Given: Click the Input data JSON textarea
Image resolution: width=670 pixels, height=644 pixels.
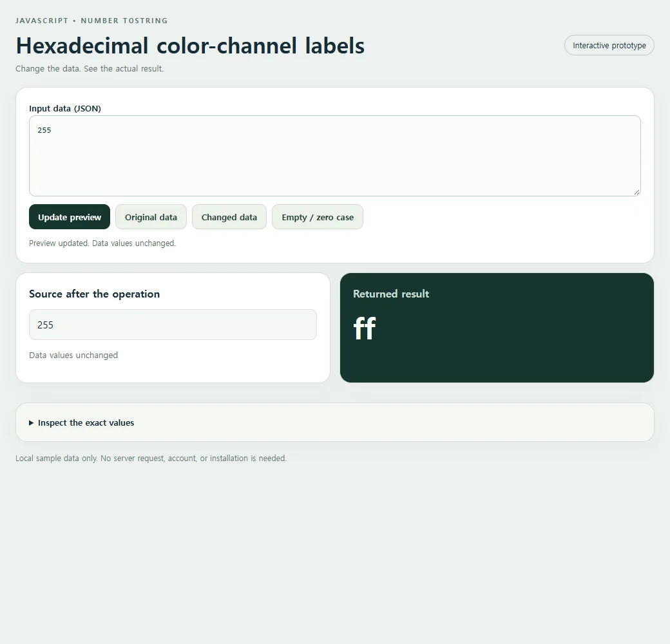Looking at the screenshot, I should tap(334, 156).
